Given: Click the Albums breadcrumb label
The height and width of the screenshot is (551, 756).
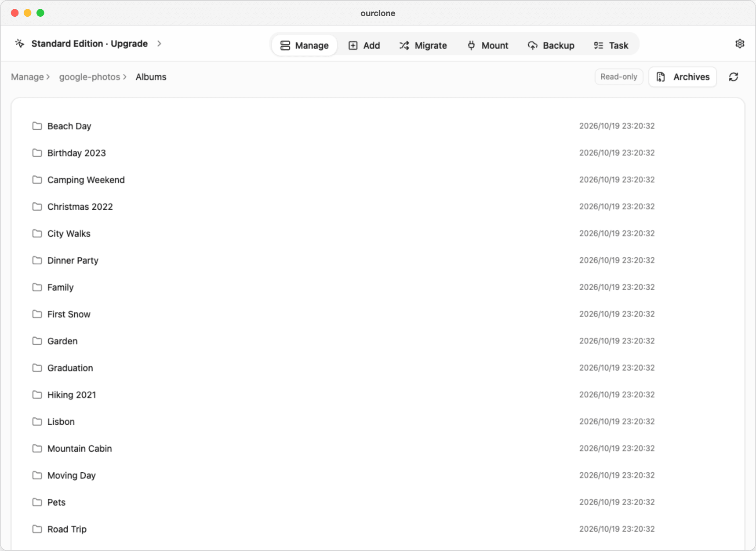Looking at the screenshot, I should click(151, 77).
